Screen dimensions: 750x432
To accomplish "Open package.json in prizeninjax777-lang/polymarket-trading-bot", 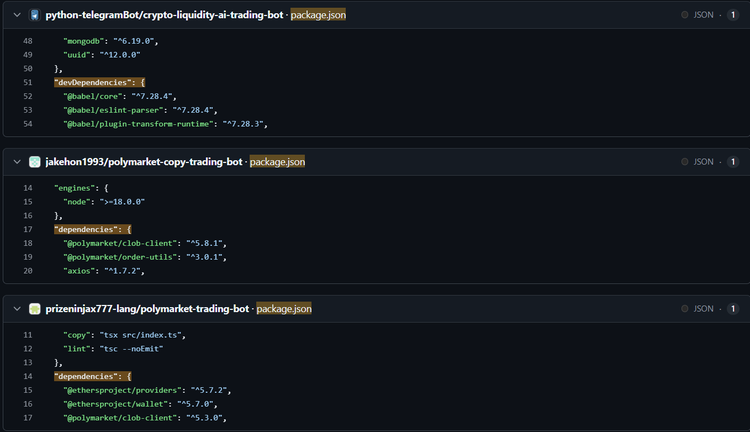I will coord(284,309).
